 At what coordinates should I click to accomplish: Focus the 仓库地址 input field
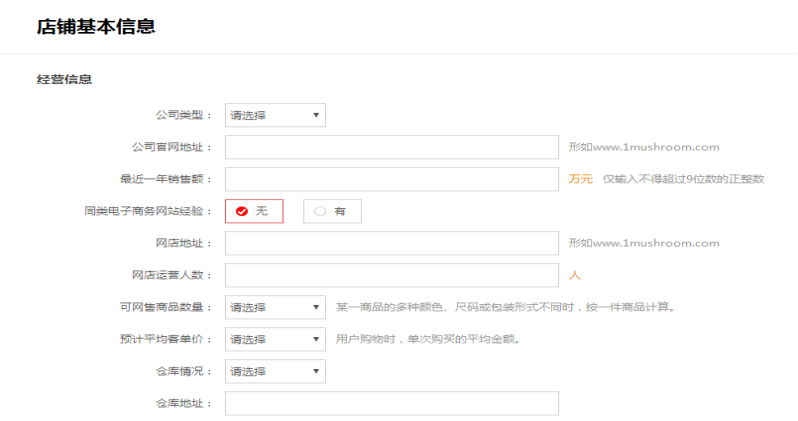(392, 404)
